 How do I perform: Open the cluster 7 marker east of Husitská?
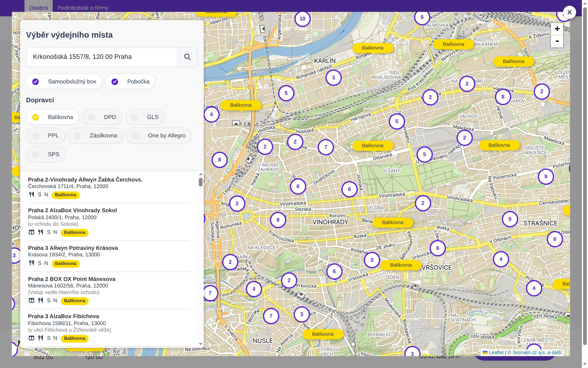click(326, 147)
